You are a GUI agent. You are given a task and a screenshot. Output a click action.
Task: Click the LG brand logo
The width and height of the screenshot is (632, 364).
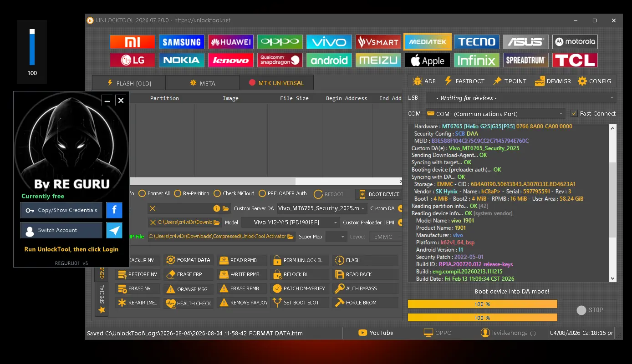[x=133, y=60]
